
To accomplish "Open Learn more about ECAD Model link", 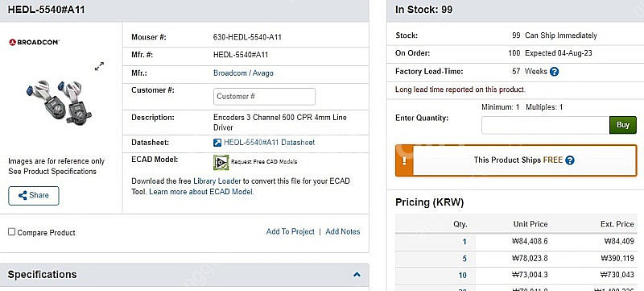I will pyautogui.click(x=201, y=192).
